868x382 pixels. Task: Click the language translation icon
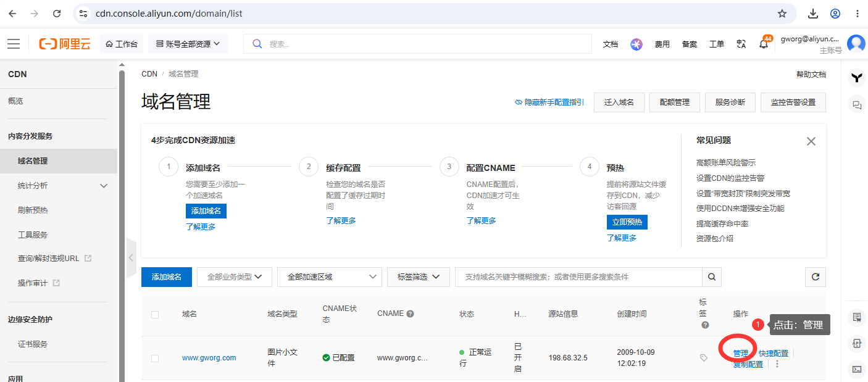(x=741, y=44)
